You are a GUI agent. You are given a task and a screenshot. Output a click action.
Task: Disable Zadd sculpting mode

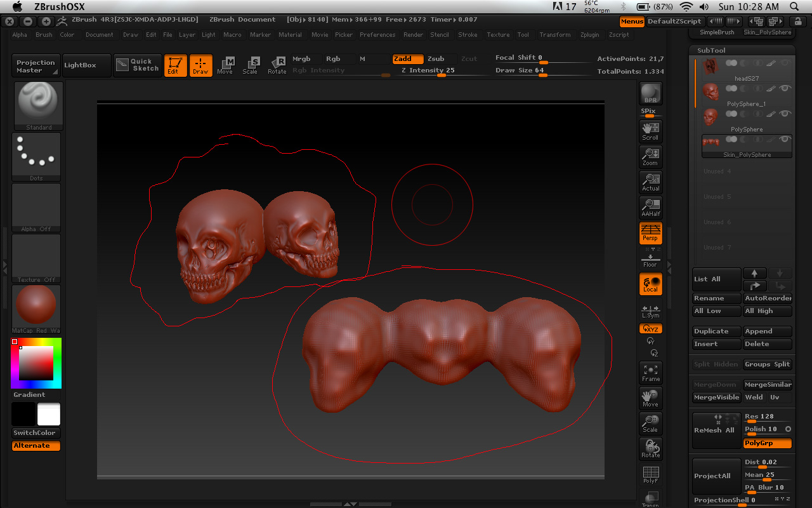point(408,58)
